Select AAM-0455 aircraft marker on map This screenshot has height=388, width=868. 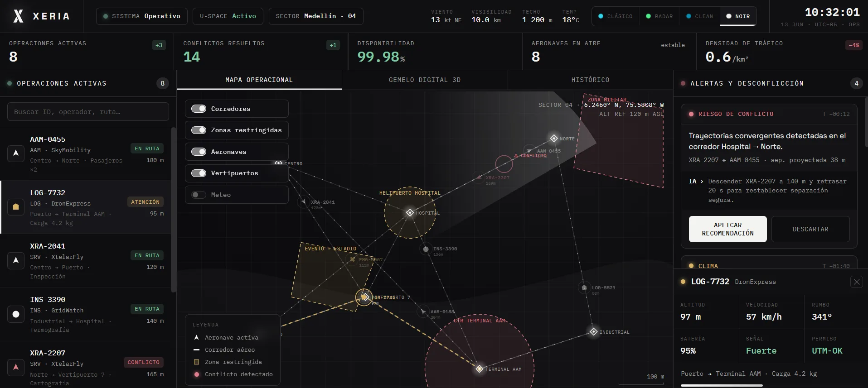(x=529, y=151)
